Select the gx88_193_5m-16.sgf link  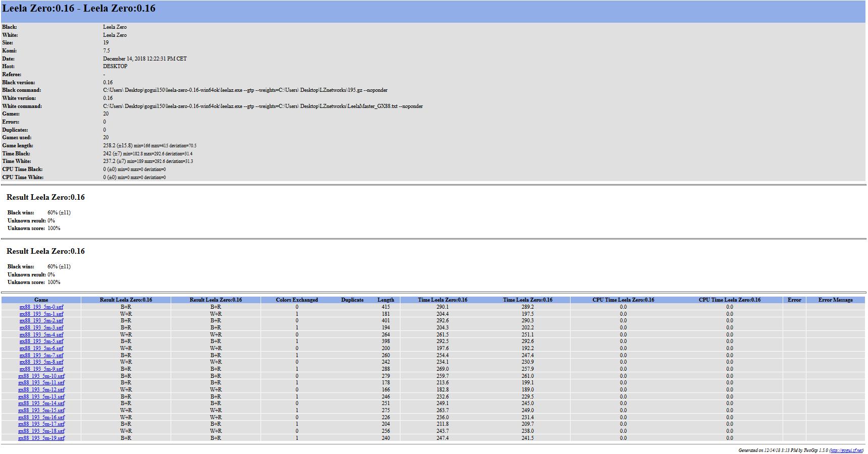pos(41,417)
